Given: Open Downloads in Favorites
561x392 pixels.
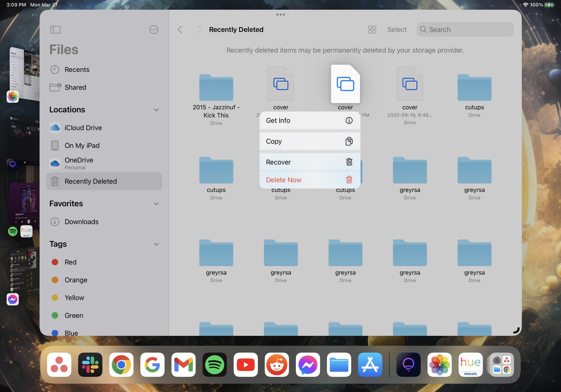Looking at the screenshot, I should tap(81, 222).
